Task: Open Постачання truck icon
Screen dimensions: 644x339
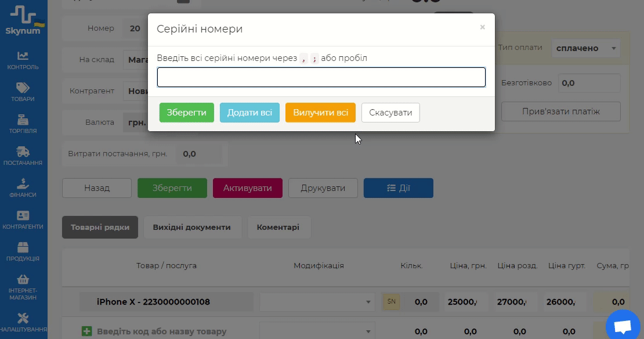Action: pyautogui.click(x=23, y=156)
